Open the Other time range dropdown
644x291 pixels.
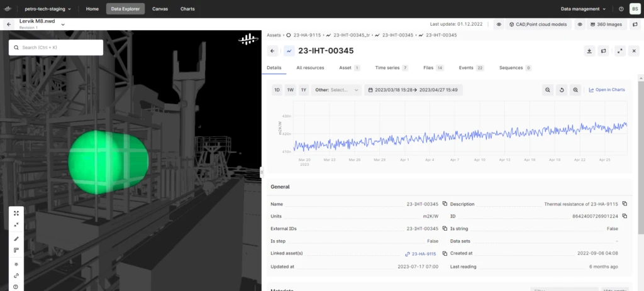(336, 90)
